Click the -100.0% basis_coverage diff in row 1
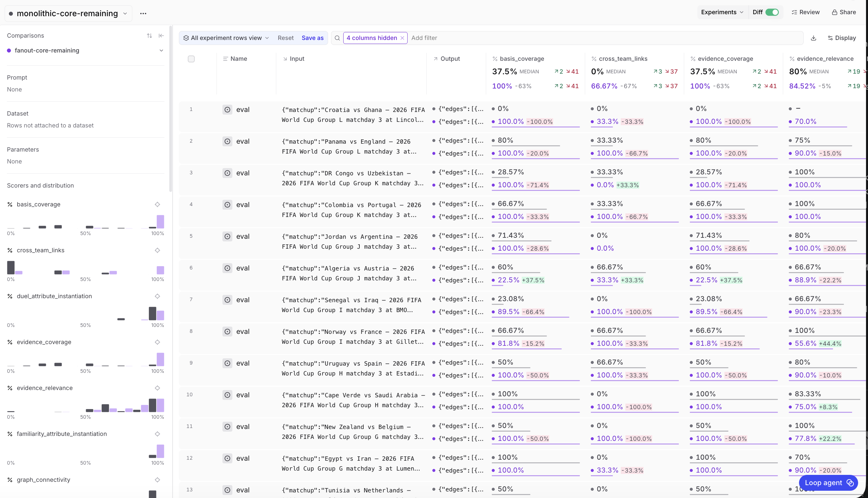 [540, 122]
